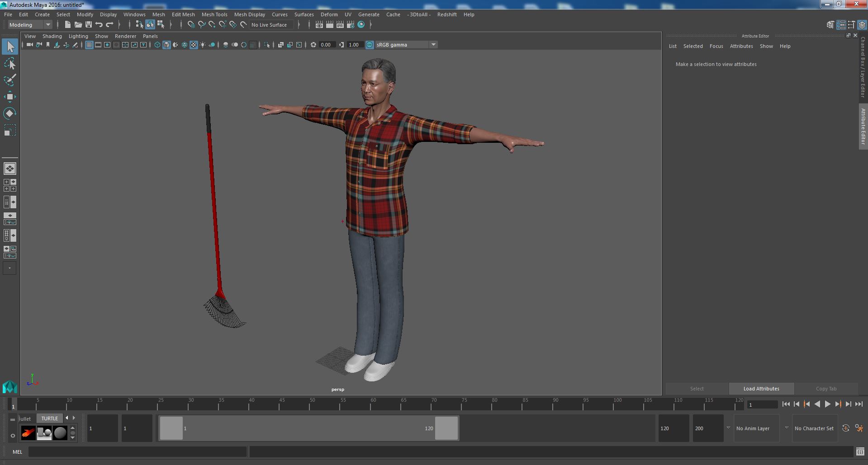Open the No Anim Layer dropdown arrow
The height and width of the screenshot is (465, 868).
coord(728,428)
